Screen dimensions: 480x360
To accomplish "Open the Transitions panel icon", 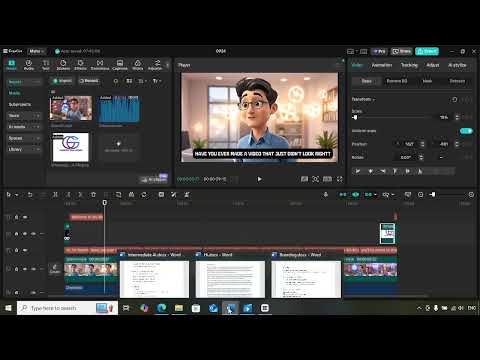I will click(100, 65).
